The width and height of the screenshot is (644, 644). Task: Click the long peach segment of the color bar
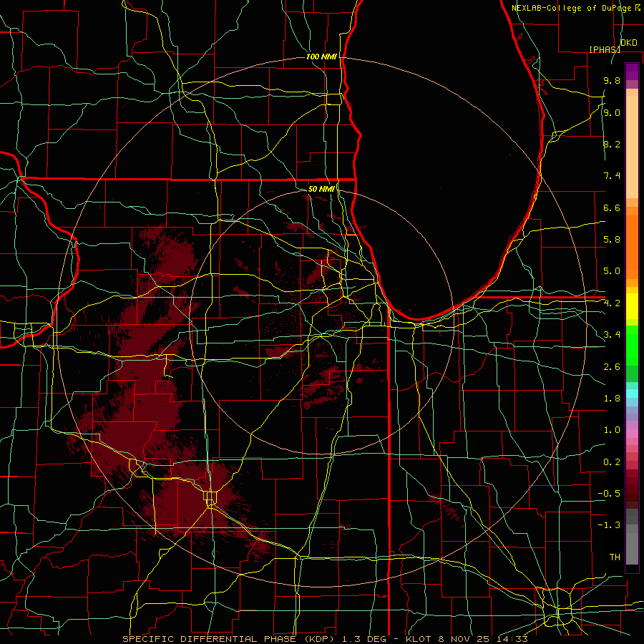point(632,147)
